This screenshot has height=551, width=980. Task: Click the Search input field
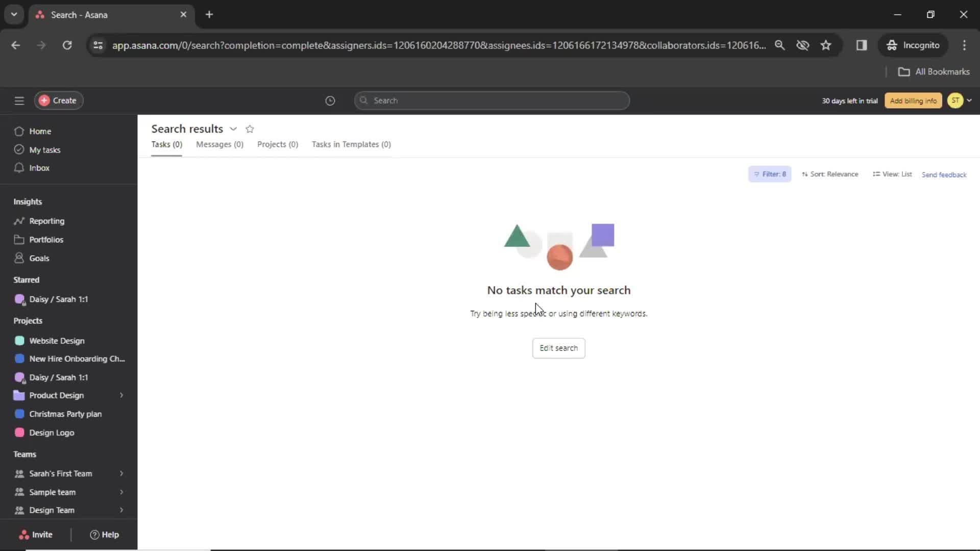492,100
